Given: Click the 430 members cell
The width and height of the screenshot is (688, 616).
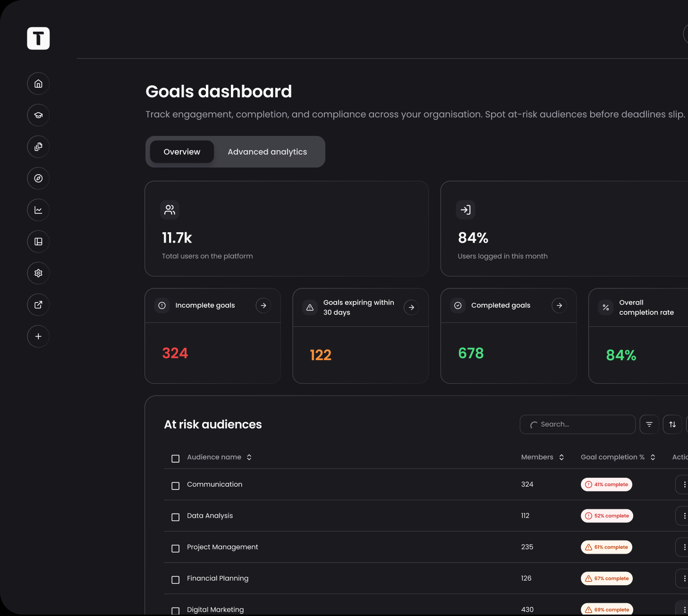Looking at the screenshot, I should (x=527, y=609).
